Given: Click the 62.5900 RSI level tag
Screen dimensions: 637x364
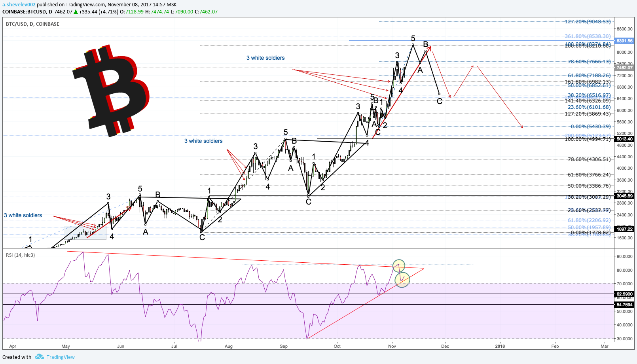Looking at the screenshot, I should (624, 294).
